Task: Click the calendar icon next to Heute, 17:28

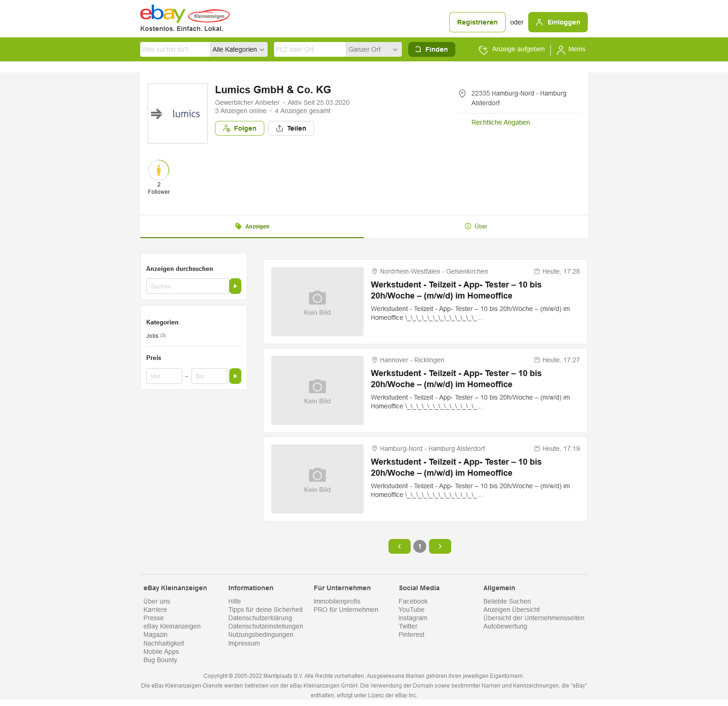Action: [537, 271]
